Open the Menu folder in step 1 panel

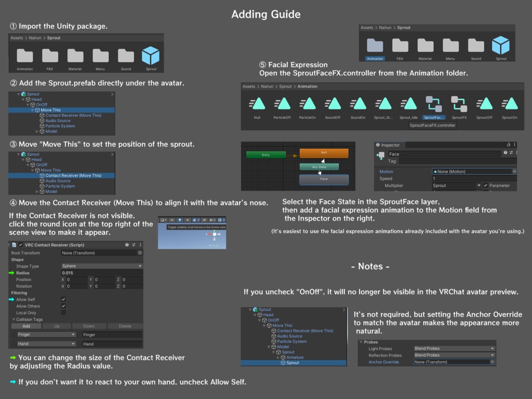[x=100, y=59]
